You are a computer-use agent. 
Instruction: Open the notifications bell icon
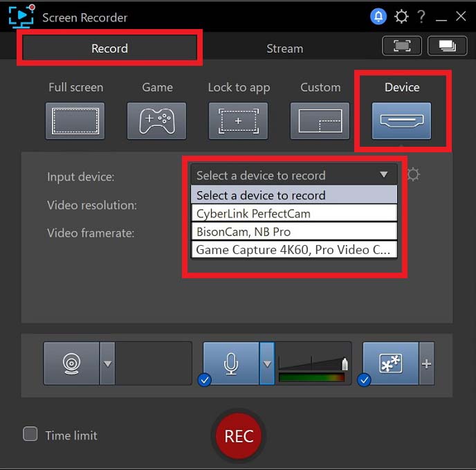(378, 17)
